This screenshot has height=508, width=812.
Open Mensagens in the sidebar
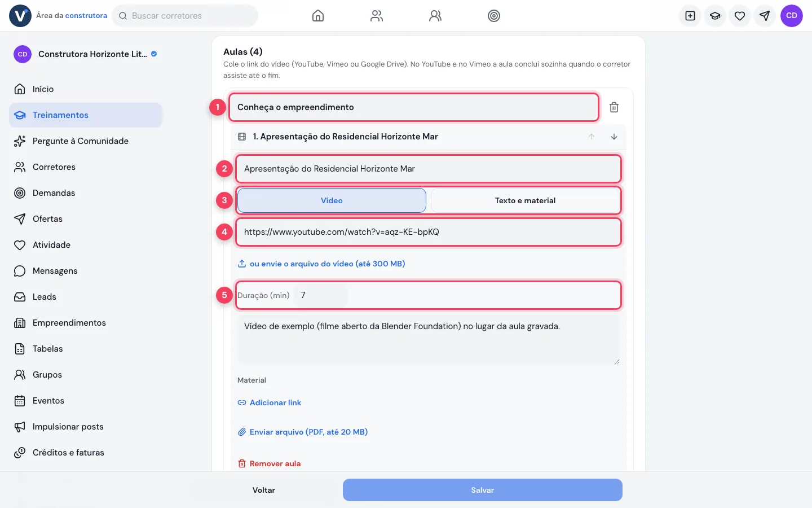point(86,271)
